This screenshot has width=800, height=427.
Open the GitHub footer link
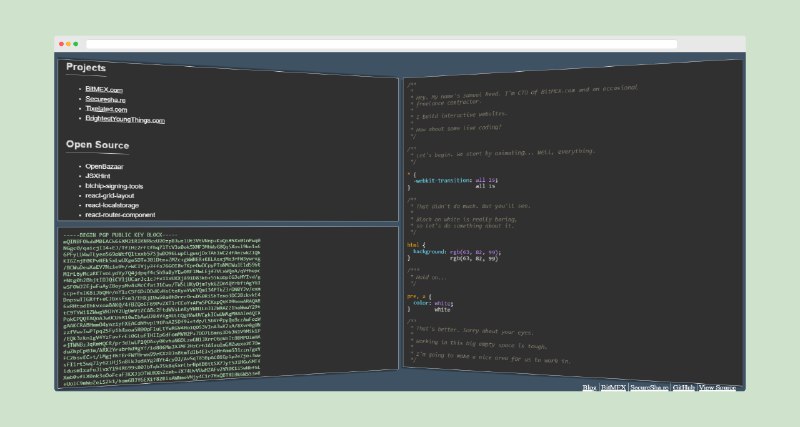point(684,387)
